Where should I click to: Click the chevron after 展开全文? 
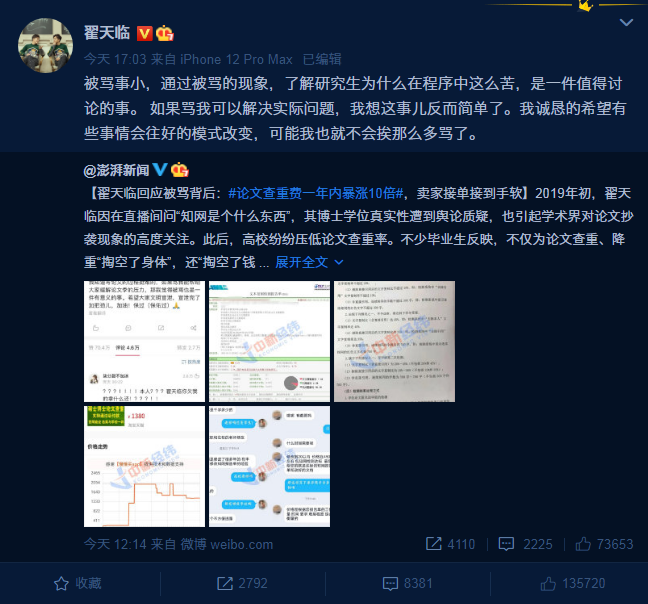[x=338, y=262]
